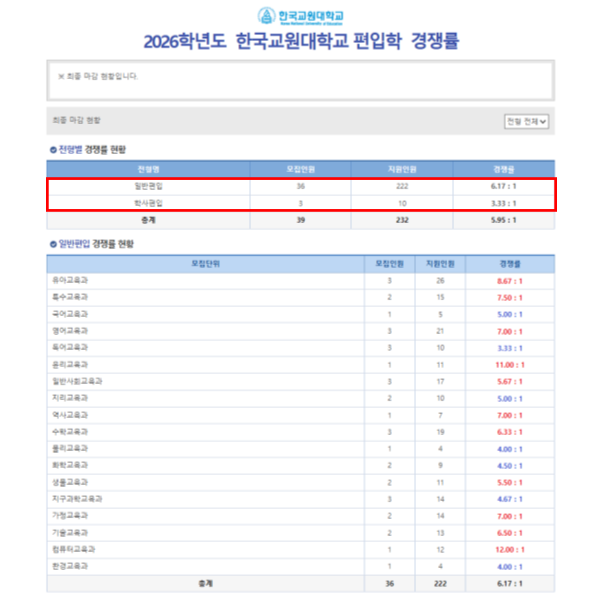Viewport: 600px width, 600px height.
Task: Select the 특수교육과 row
Action: [x=301, y=297]
